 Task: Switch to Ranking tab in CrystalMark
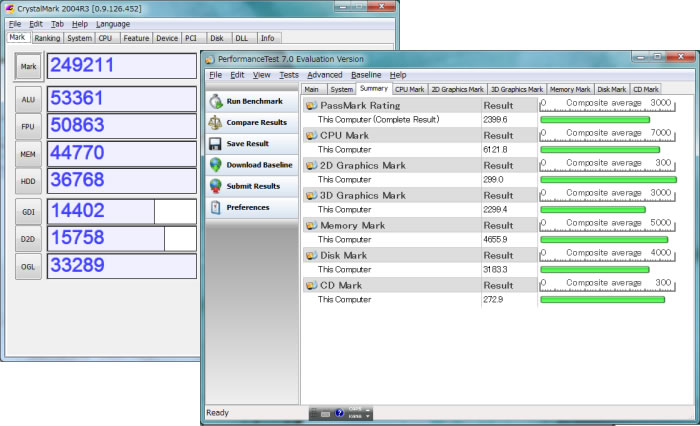(47, 38)
